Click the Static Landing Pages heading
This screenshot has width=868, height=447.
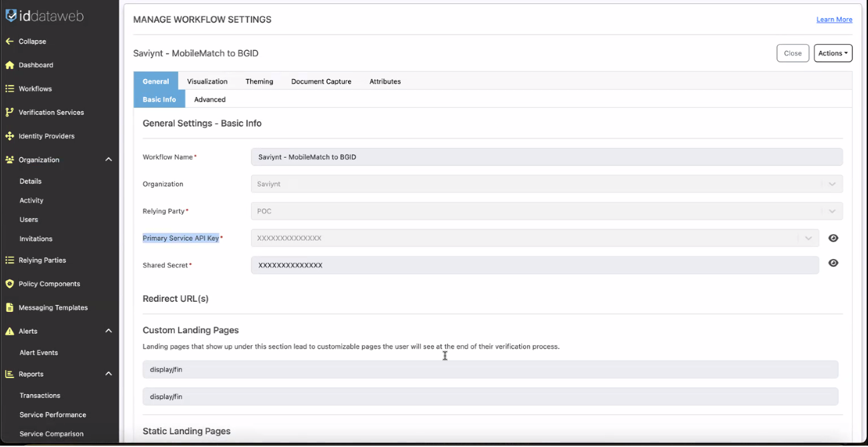187,431
